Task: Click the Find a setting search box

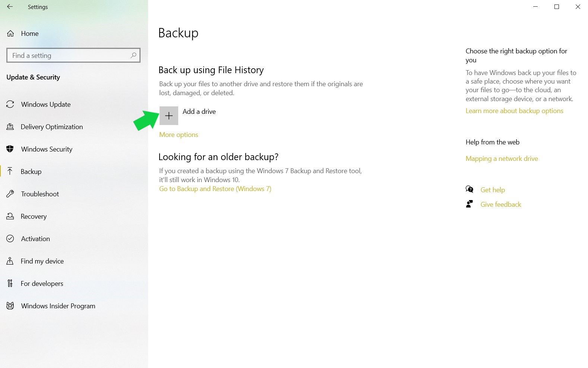Action: point(69,56)
